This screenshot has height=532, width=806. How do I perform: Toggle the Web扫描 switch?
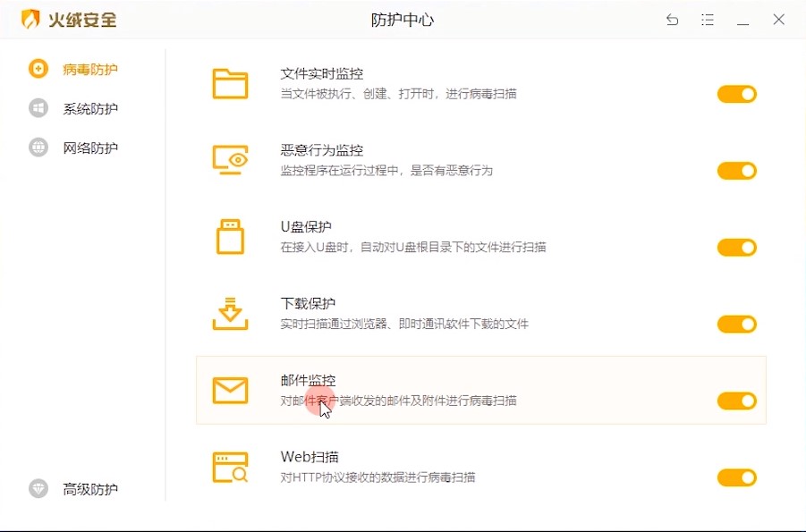pos(737,477)
